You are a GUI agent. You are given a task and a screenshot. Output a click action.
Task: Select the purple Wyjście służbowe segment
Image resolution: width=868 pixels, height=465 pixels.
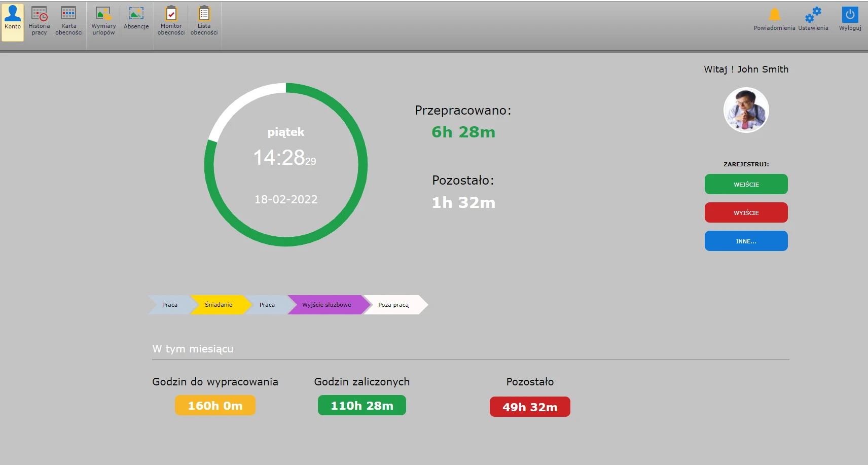(327, 305)
